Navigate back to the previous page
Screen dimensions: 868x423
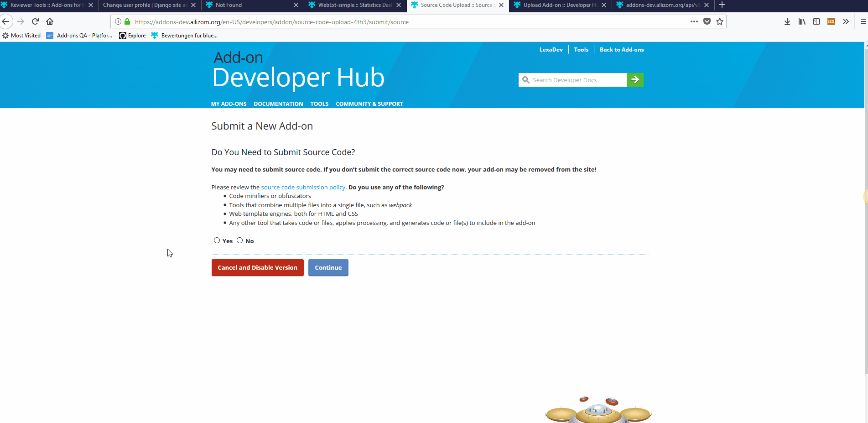point(6,21)
